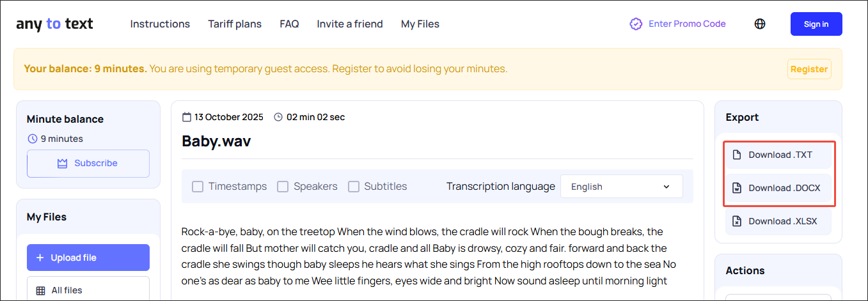Open the Transcription language dropdown
This screenshot has width=868, height=301.
[621, 187]
